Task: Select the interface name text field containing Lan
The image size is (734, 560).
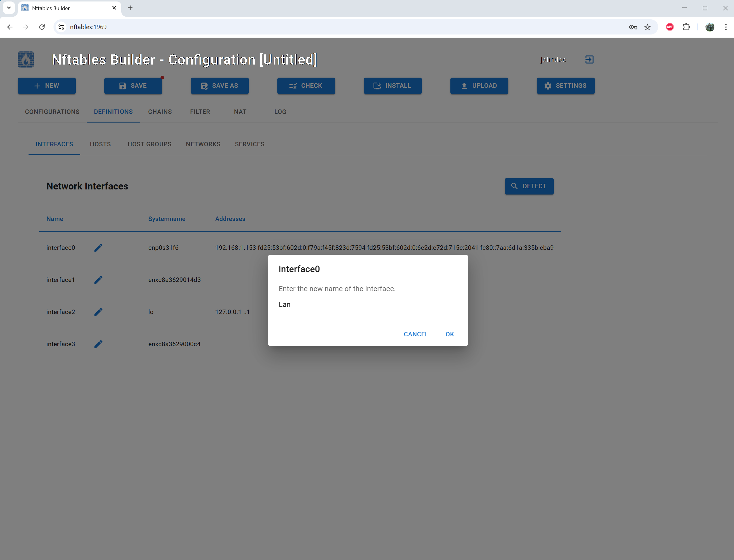Action: [x=367, y=304]
